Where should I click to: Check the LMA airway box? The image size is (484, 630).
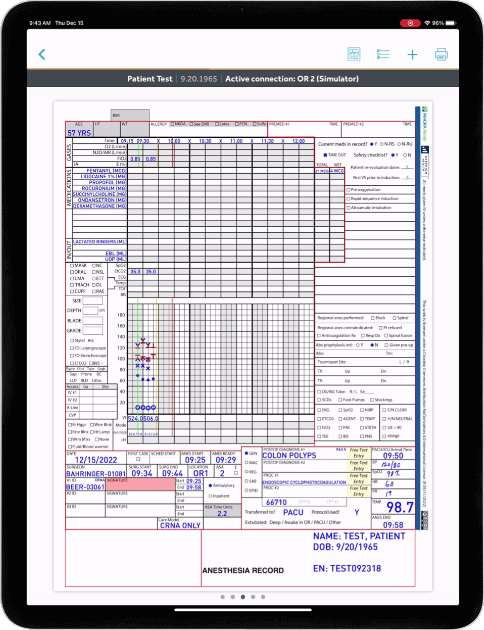coord(72,278)
